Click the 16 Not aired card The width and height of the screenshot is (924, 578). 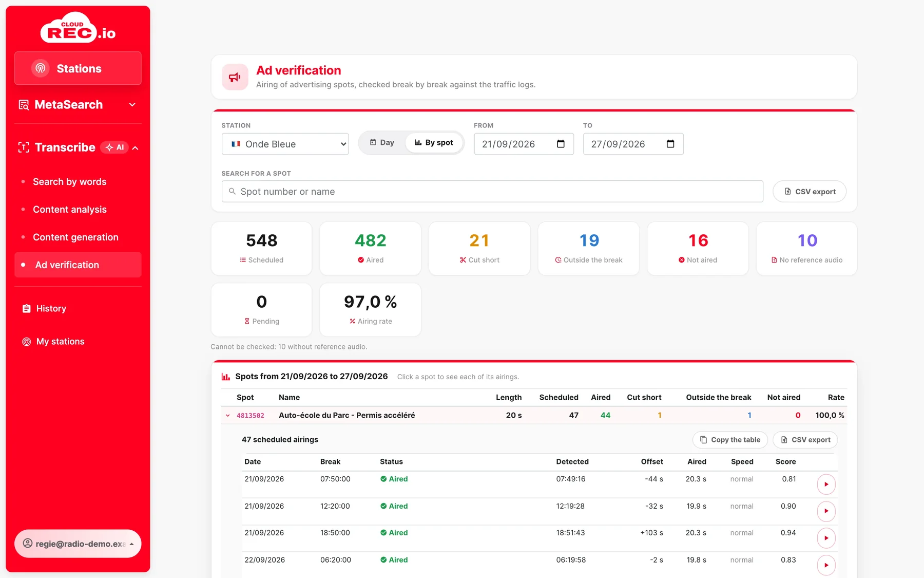coord(698,249)
